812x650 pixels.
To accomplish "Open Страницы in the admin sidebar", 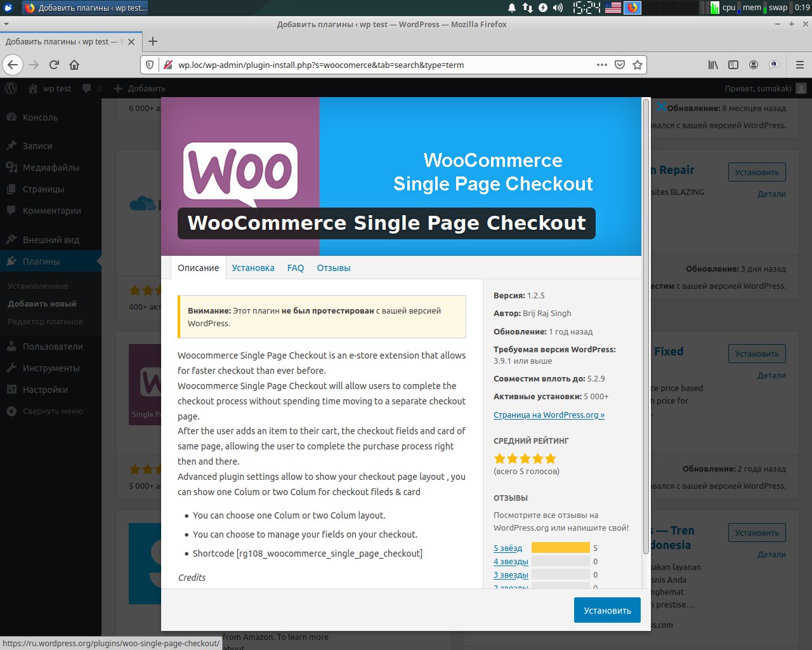I will click(x=51, y=189).
